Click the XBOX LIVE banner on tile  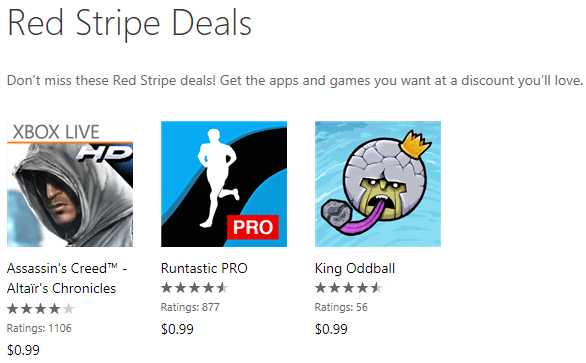click(70, 132)
